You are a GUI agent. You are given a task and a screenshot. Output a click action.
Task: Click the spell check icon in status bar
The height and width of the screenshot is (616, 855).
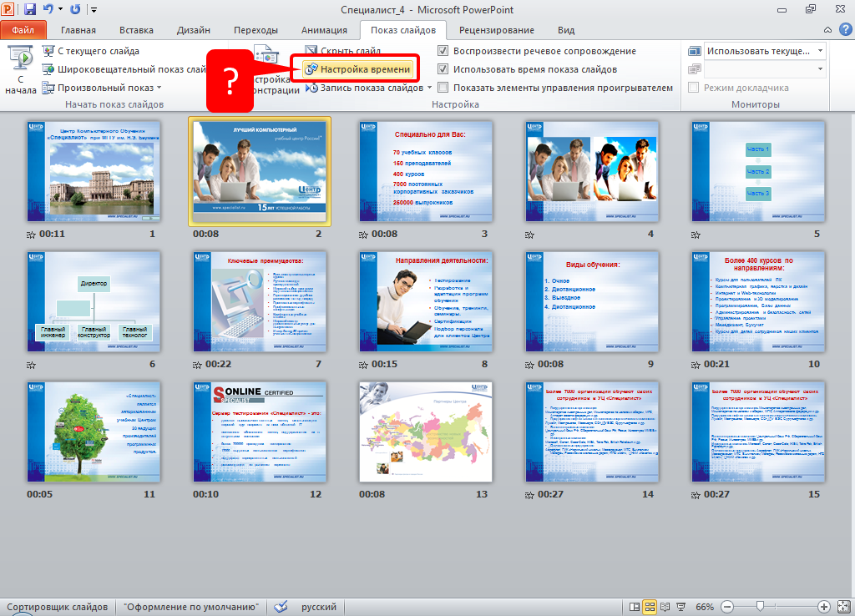point(281,607)
